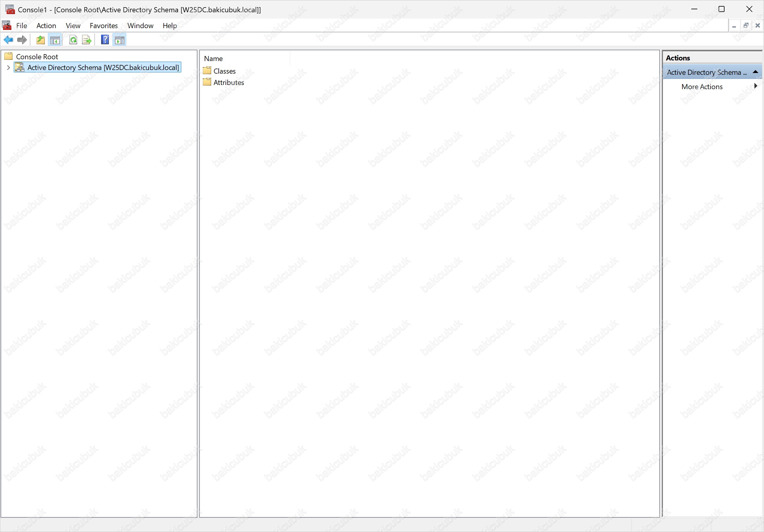Open the MDI child system menu icon

(x=7, y=25)
